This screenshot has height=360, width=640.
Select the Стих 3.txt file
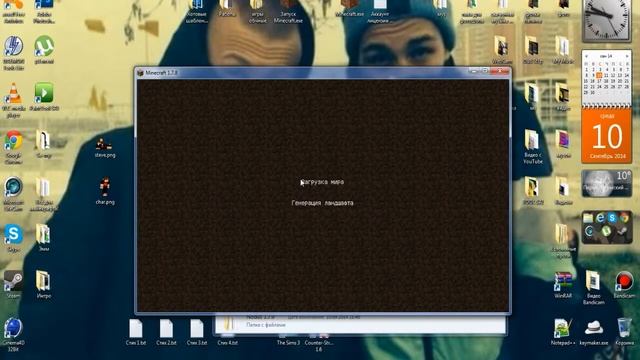click(197, 332)
